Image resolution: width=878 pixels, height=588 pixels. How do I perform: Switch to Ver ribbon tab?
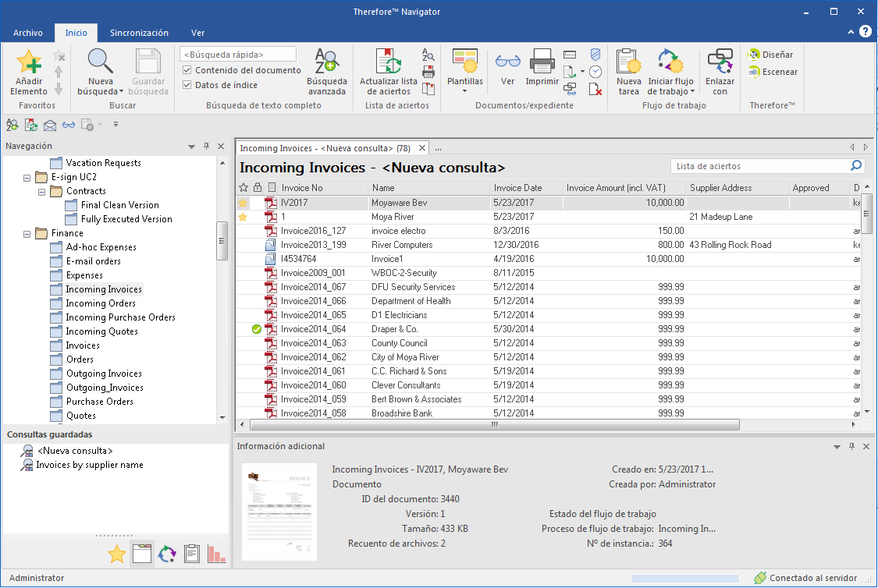click(197, 33)
